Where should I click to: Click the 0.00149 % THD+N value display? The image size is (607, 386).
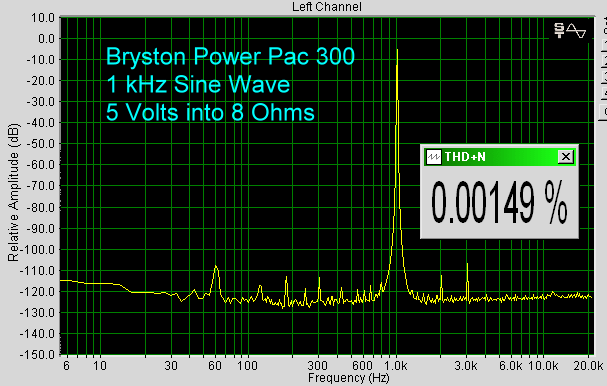point(499,202)
